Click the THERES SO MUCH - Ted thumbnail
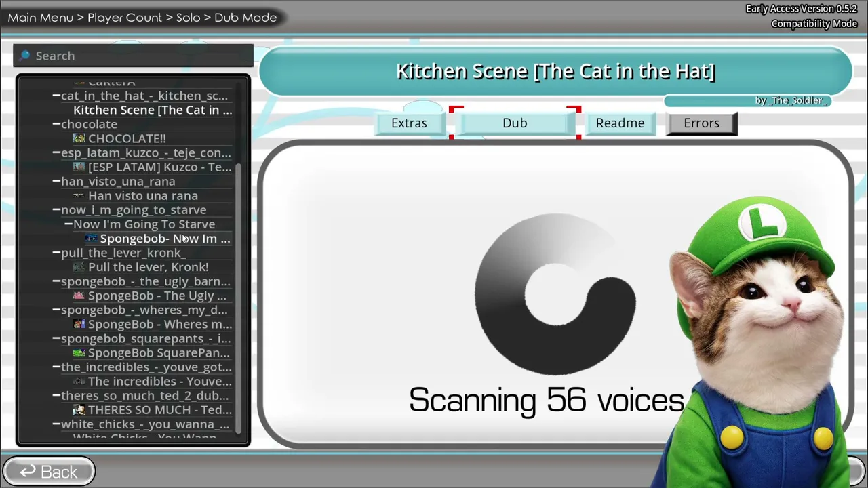 coord(79,409)
